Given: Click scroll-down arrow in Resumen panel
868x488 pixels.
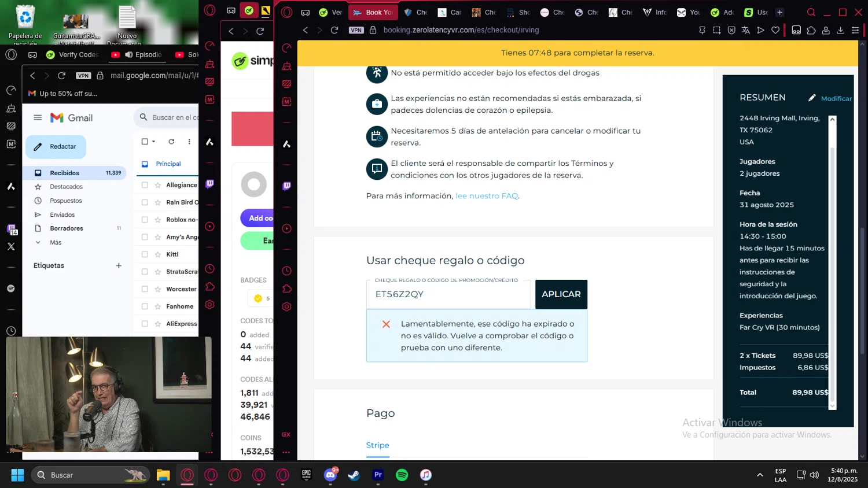Looking at the screenshot, I should pyautogui.click(x=832, y=406).
